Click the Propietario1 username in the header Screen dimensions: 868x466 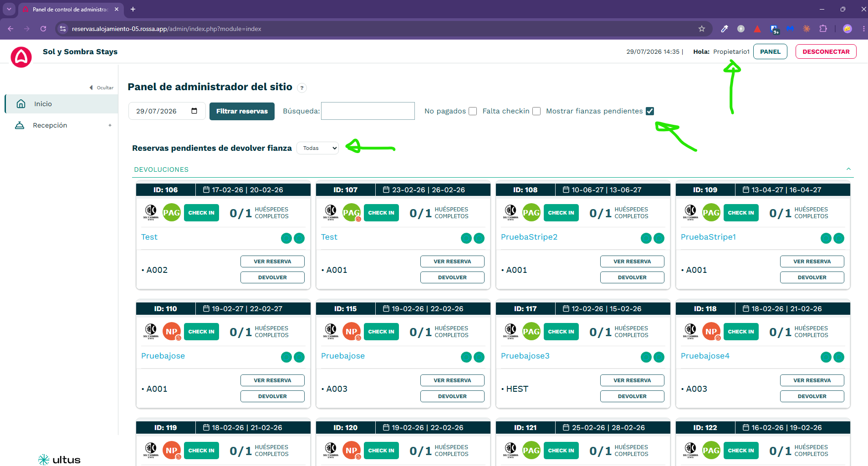[x=731, y=51]
